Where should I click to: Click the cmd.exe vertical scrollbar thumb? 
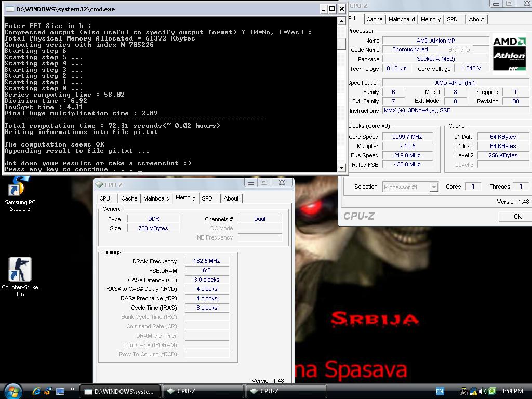click(342, 44)
